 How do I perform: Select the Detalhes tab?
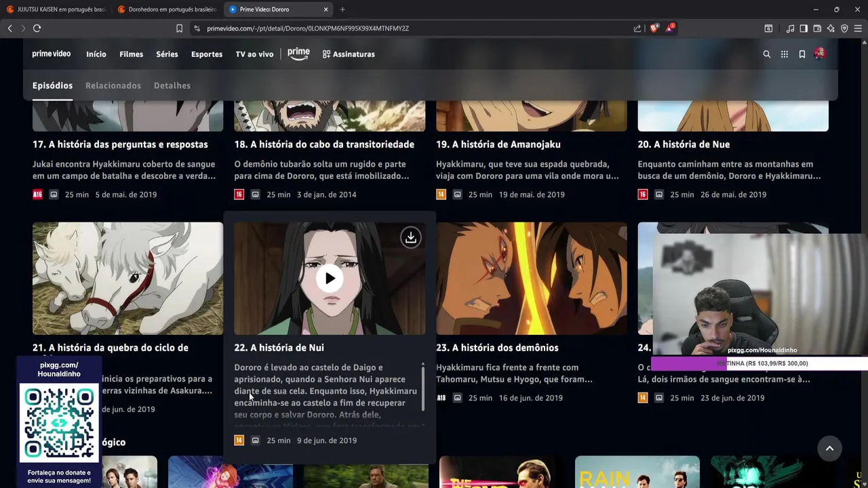click(x=172, y=85)
